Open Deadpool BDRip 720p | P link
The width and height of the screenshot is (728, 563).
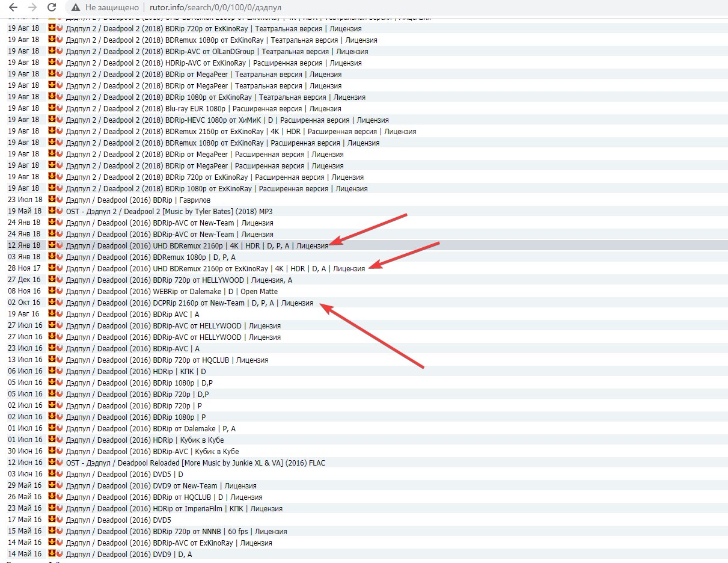point(133,405)
